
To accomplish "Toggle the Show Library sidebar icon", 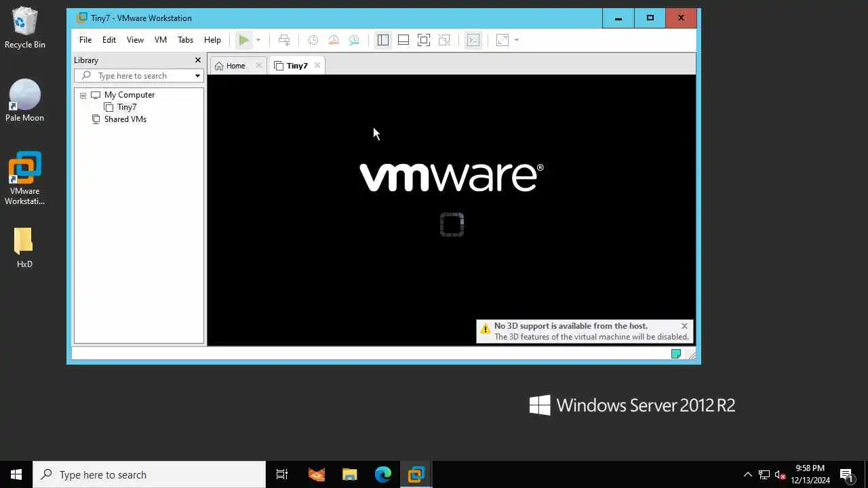I will coord(383,40).
